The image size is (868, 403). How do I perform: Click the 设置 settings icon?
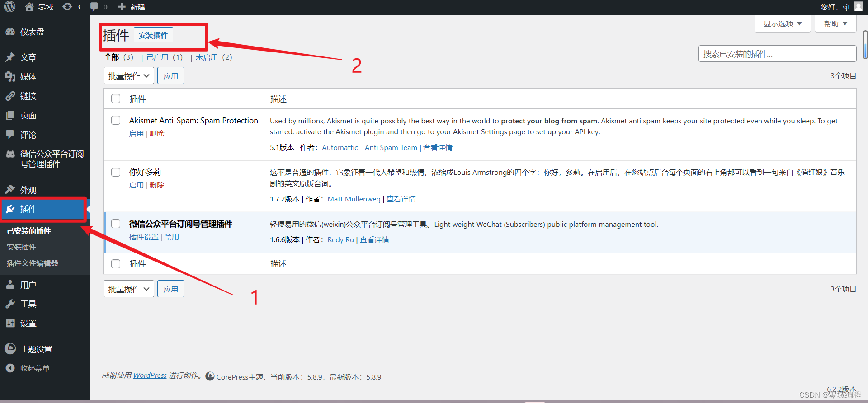click(x=10, y=323)
